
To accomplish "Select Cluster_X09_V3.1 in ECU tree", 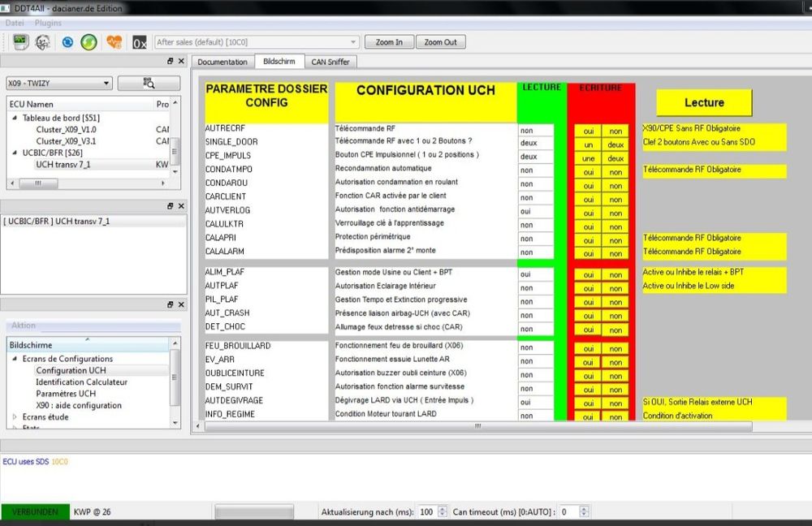I will pyautogui.click(x=66, y=140).
